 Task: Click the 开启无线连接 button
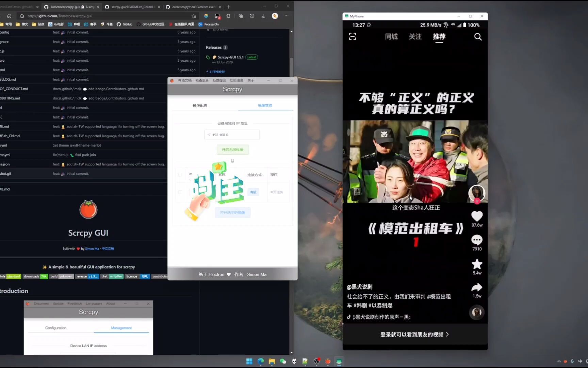click(x=233, y=150)
